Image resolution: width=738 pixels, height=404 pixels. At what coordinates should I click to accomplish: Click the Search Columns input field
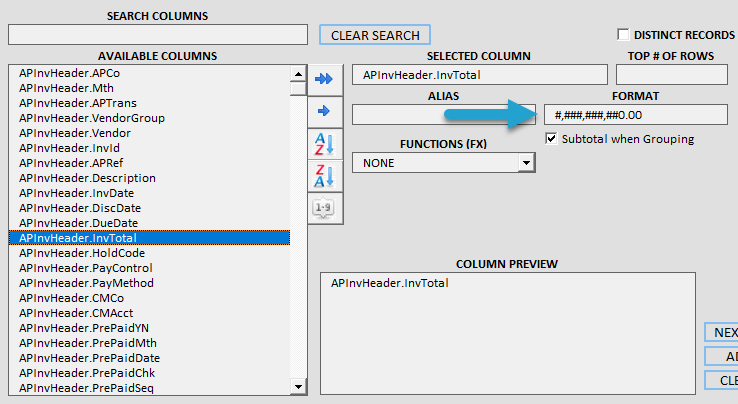coord(158,35)
